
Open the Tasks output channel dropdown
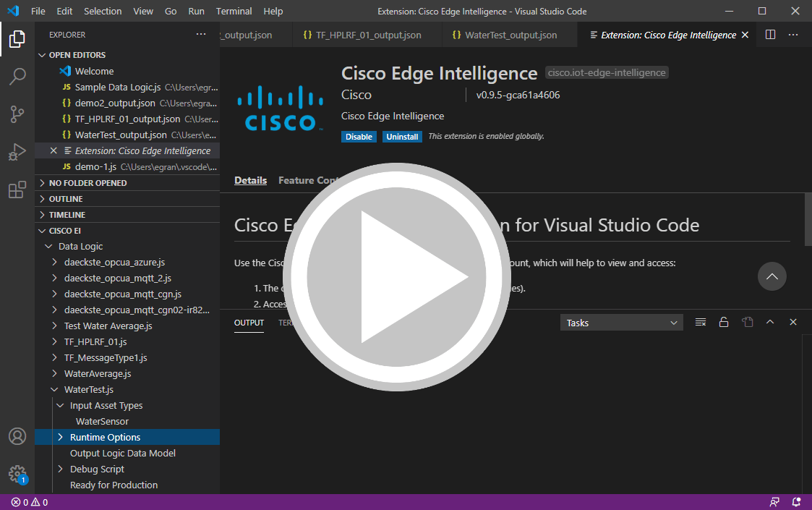tap(621, 323)
